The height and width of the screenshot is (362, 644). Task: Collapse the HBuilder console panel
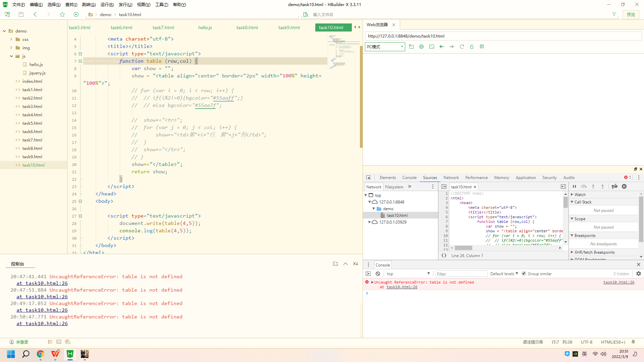tap(345, 264)
